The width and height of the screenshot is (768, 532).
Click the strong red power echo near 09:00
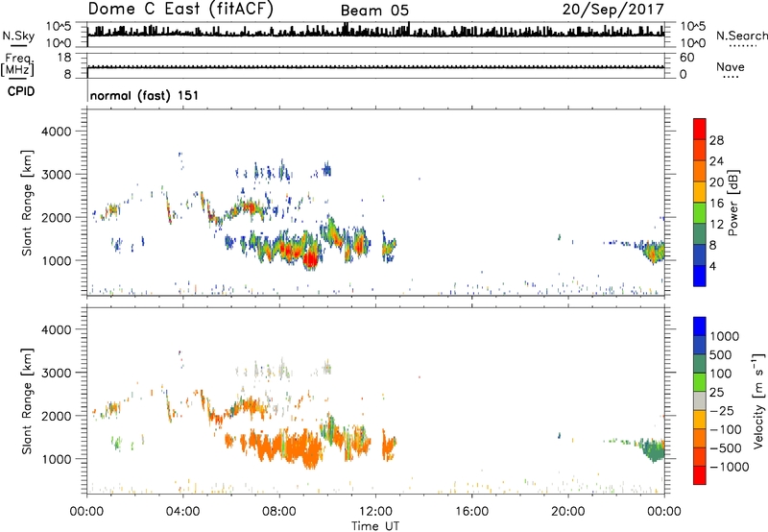[309, 259]
